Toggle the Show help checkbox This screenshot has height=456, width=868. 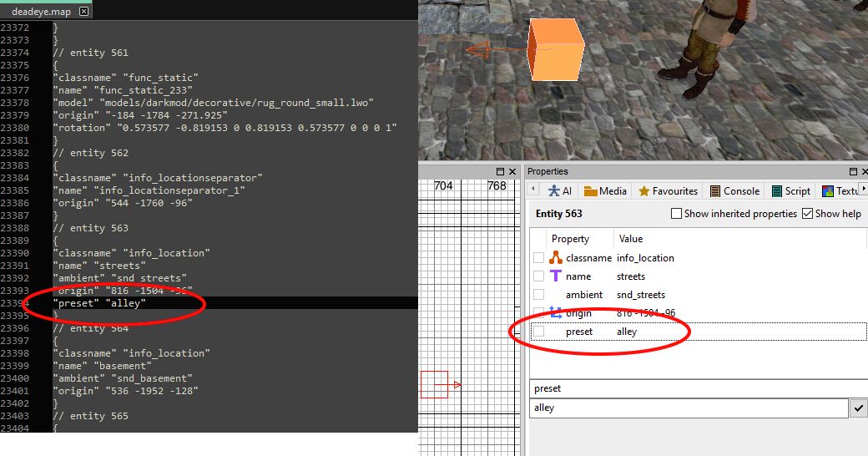point(808,213)
